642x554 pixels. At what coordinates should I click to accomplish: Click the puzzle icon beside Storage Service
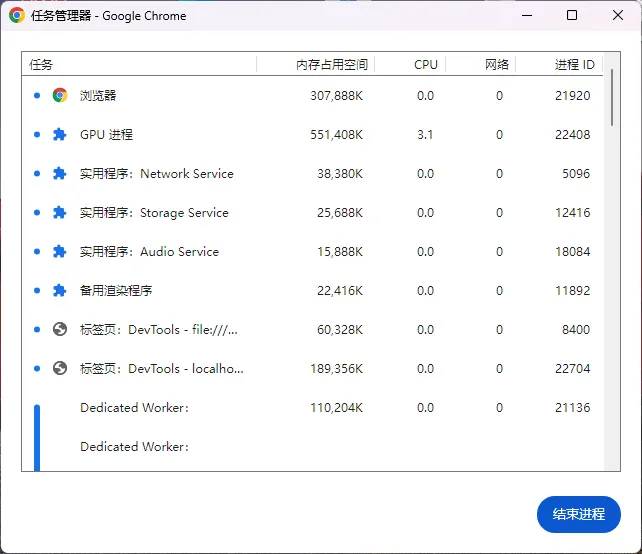[x=60, y=213]
